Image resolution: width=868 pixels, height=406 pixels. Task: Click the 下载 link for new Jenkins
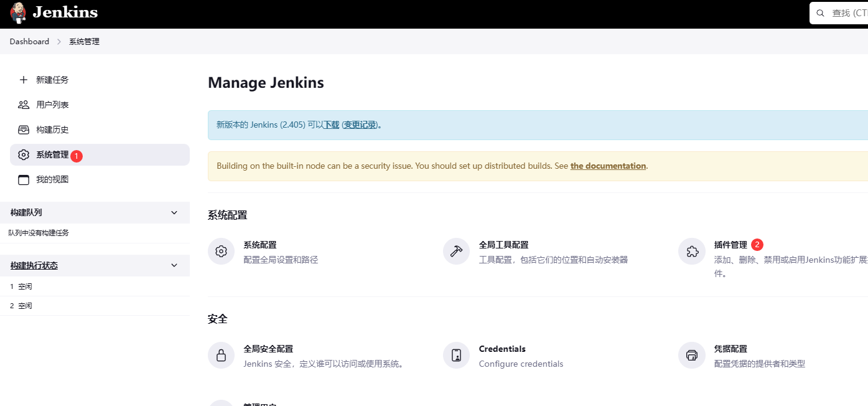tap(331, 125)
